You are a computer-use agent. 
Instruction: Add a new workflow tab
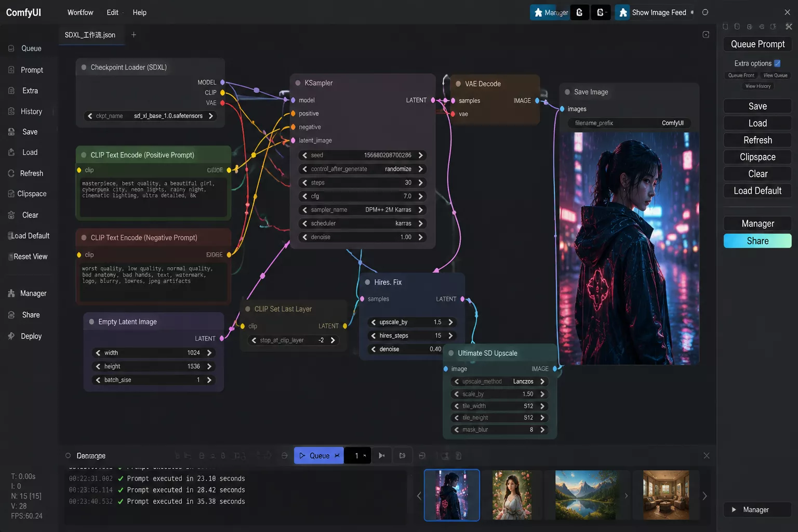[x=134, y=35]
